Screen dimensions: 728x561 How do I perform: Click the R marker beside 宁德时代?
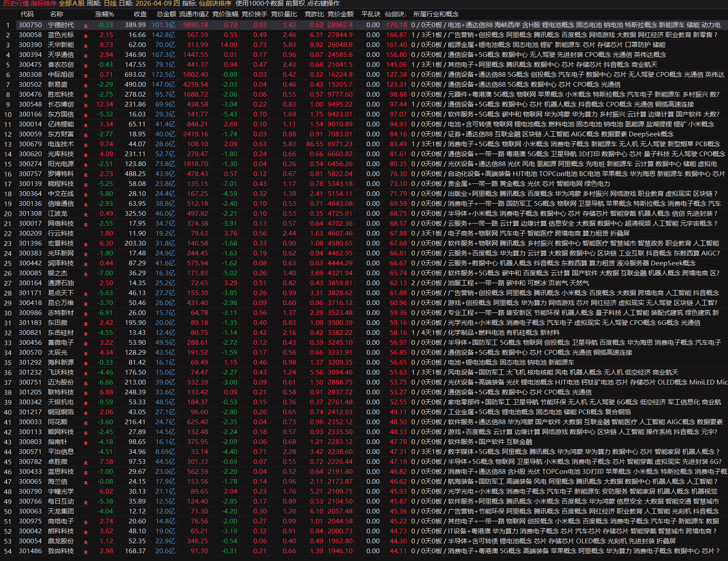click(x=86, y=26)
